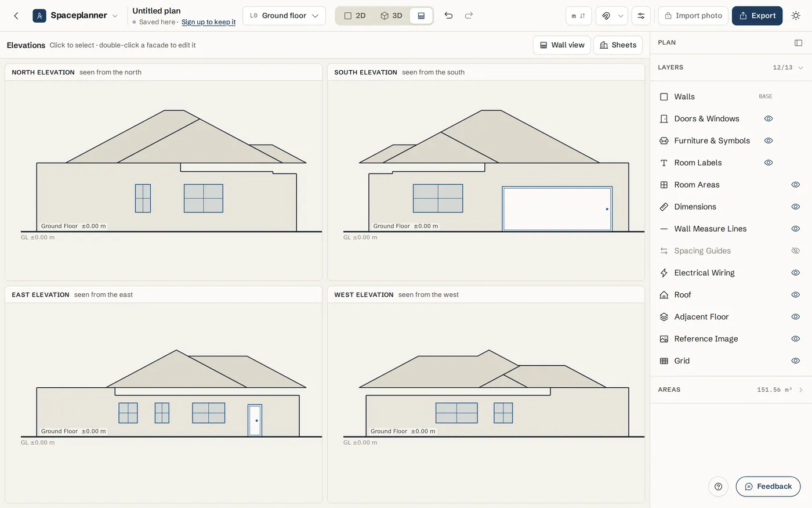Open the Ground floor level dropdown
812x508 pixels.
[x=284, y=16]
